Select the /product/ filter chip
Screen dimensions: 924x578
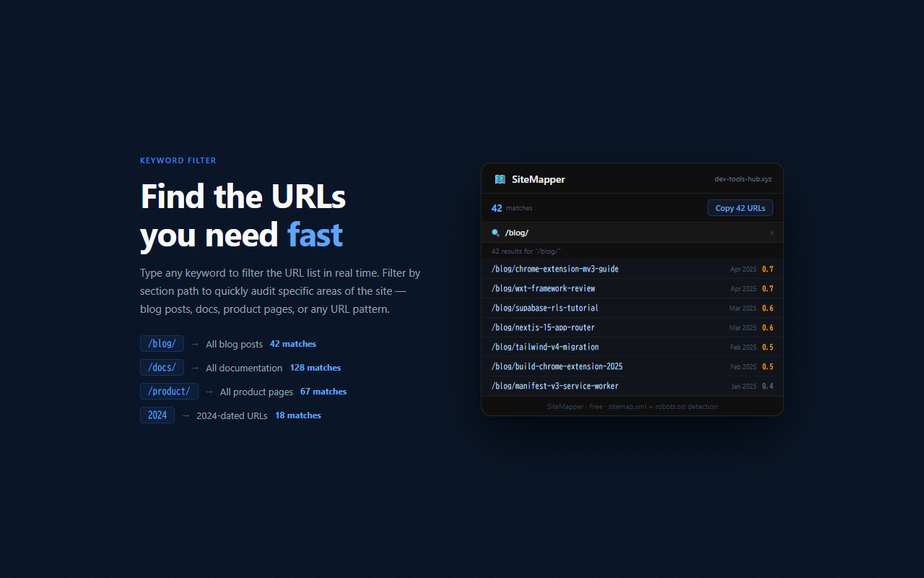tap(169, 392)
